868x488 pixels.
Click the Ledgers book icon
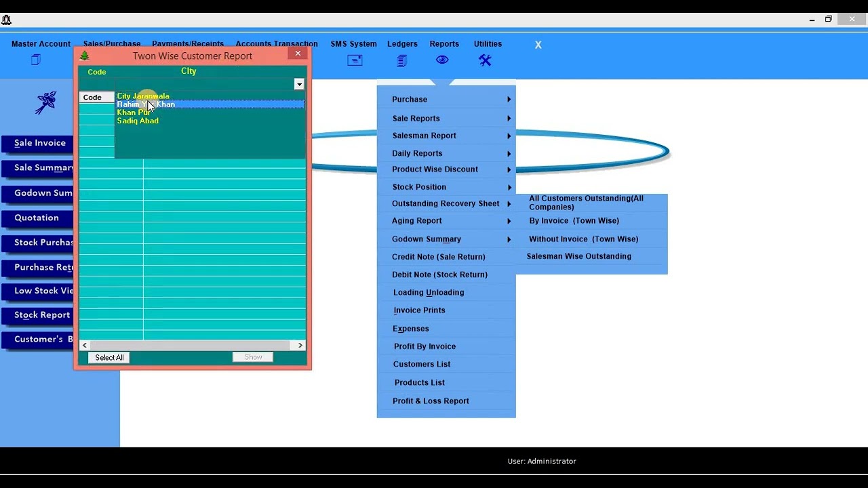402,61
